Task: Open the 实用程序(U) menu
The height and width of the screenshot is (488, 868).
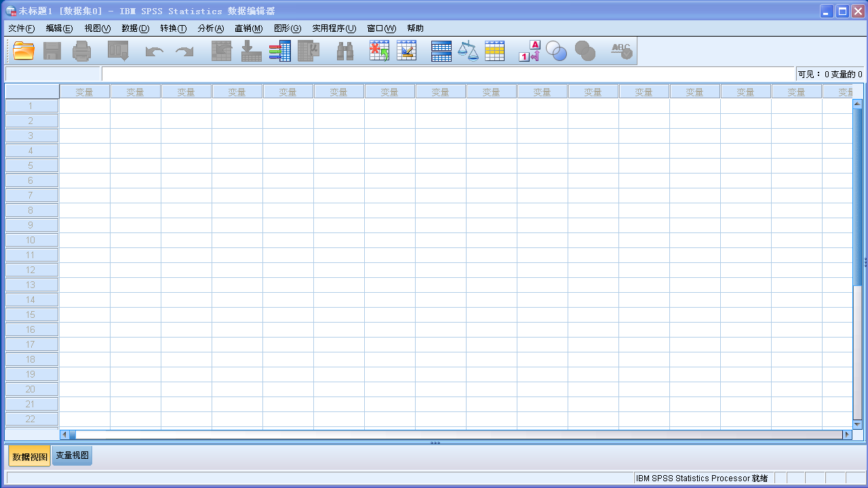Action: click(334, 28)
